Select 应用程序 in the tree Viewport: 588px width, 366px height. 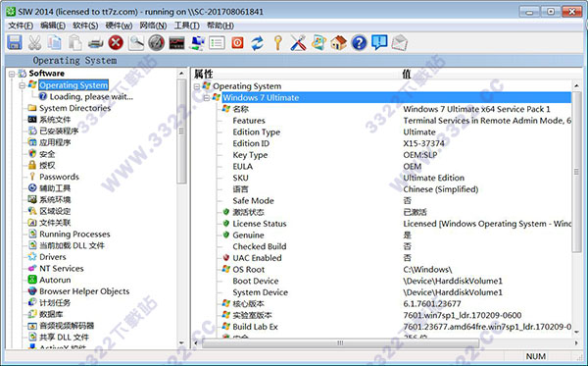pos(55,142)
